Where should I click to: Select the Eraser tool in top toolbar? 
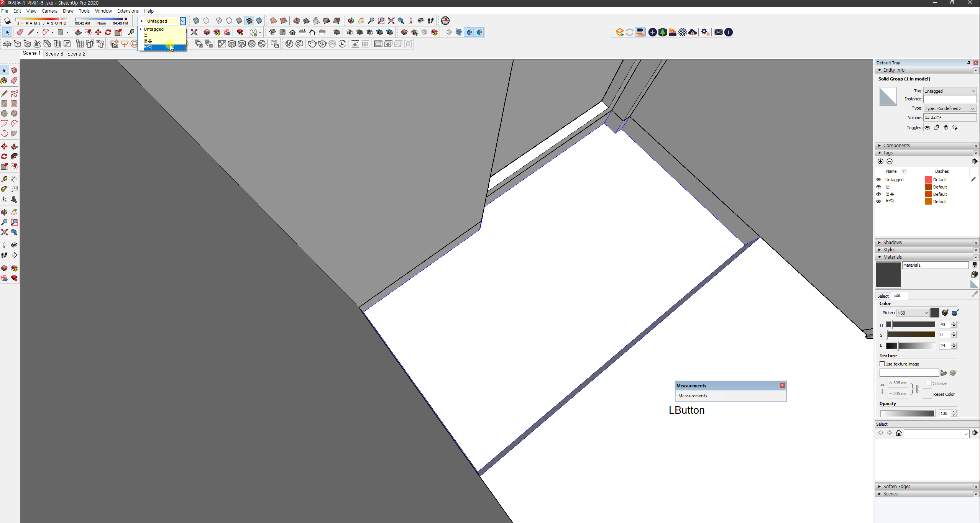pos(20,32)
